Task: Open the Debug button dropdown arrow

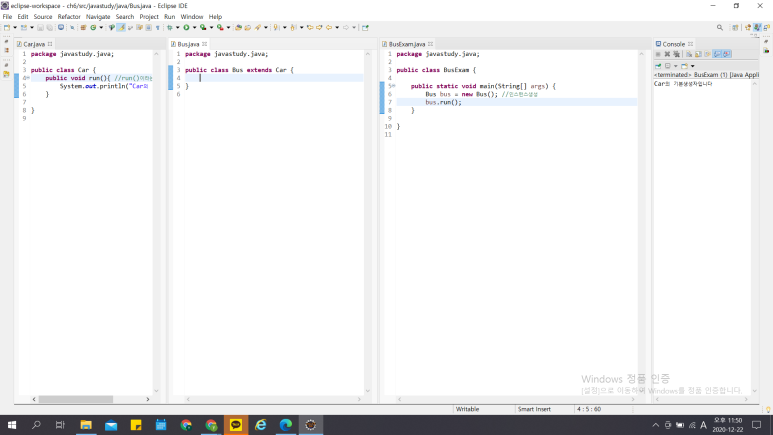Action: click(177, 28)
